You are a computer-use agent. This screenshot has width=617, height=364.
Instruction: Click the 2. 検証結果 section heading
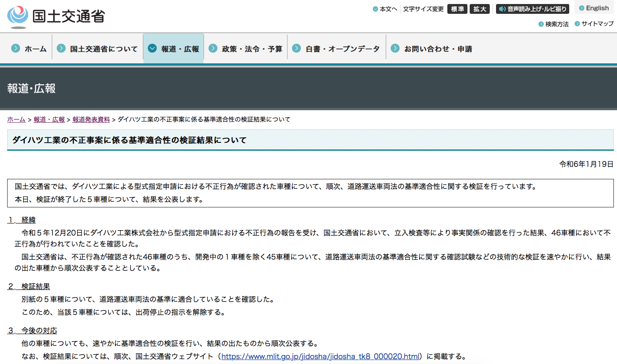coord(29,286)
